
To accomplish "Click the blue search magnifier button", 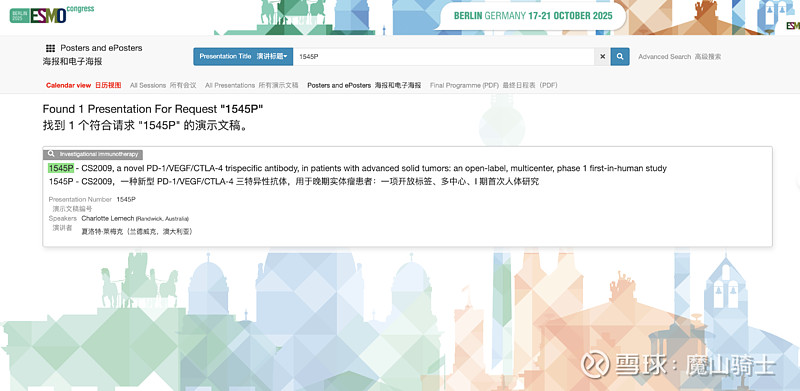I will pyautogui.click(x=620, y=57).
